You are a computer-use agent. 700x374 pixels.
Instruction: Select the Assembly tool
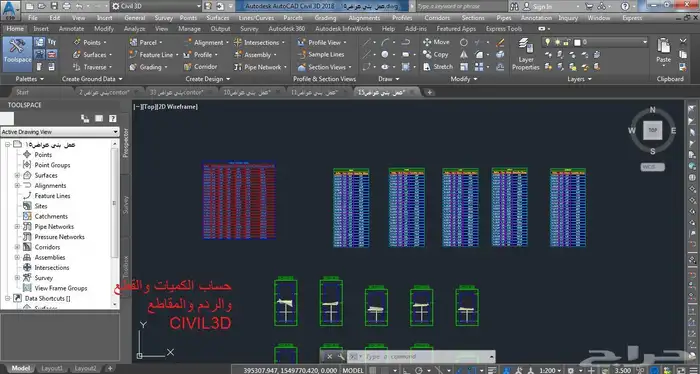(x=255, y=55)
